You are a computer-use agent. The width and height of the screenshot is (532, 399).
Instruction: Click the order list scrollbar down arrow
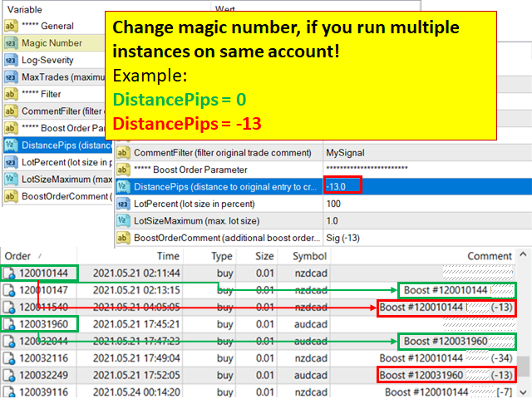coord(525,393)
